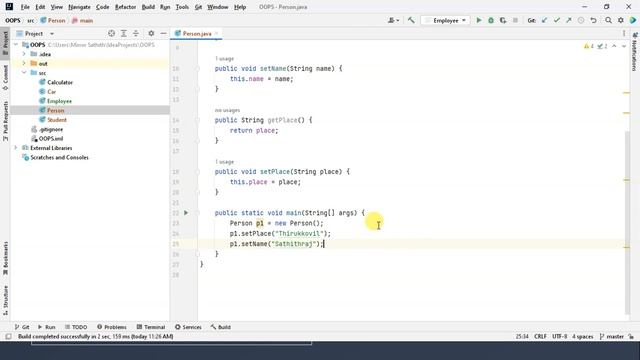The width and height of the screenshot is (640, 360).
Task: Click Git commit checkmark icon
Action: click(x=556, y=20)
